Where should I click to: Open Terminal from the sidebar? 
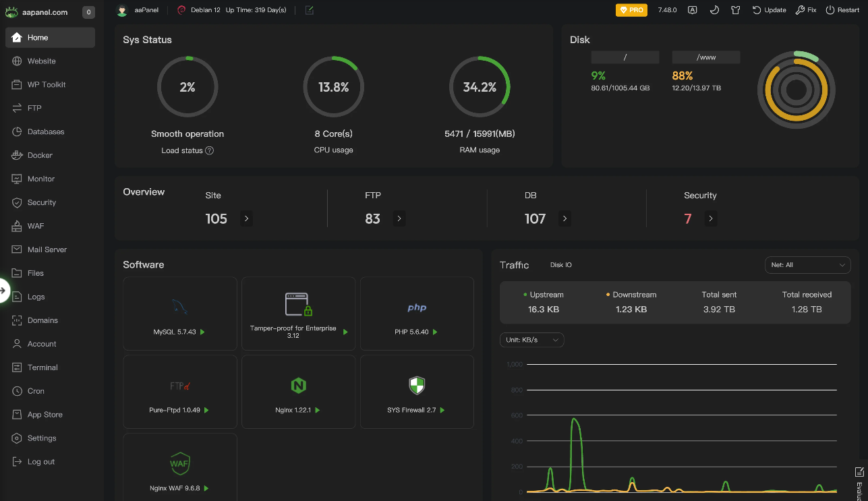(x=42, y=367)
